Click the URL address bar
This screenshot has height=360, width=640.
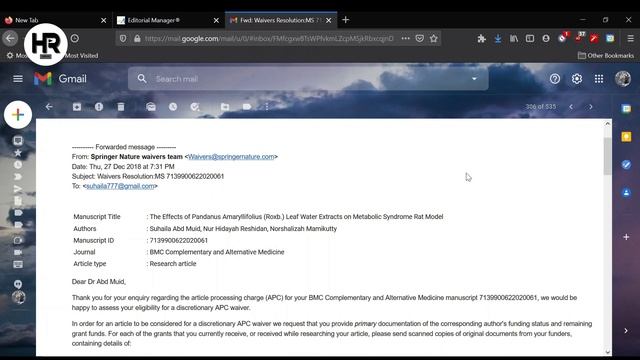tap(269, 38)
